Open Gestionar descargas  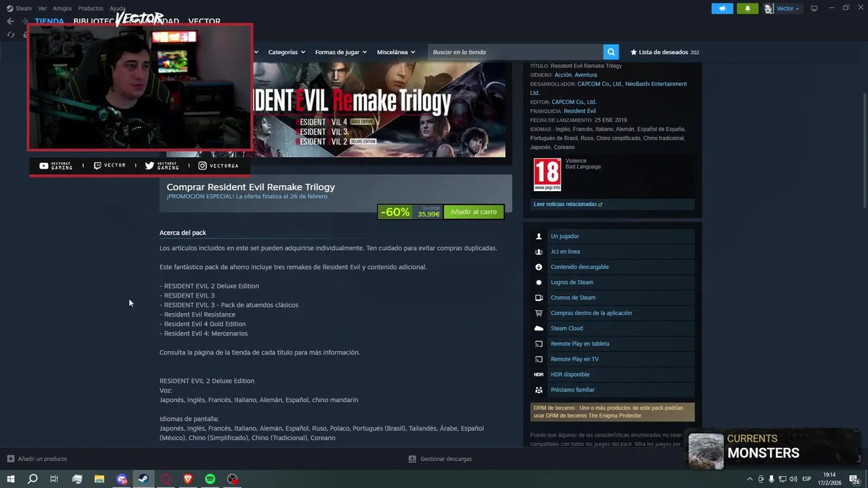click(x=440, y=459)
